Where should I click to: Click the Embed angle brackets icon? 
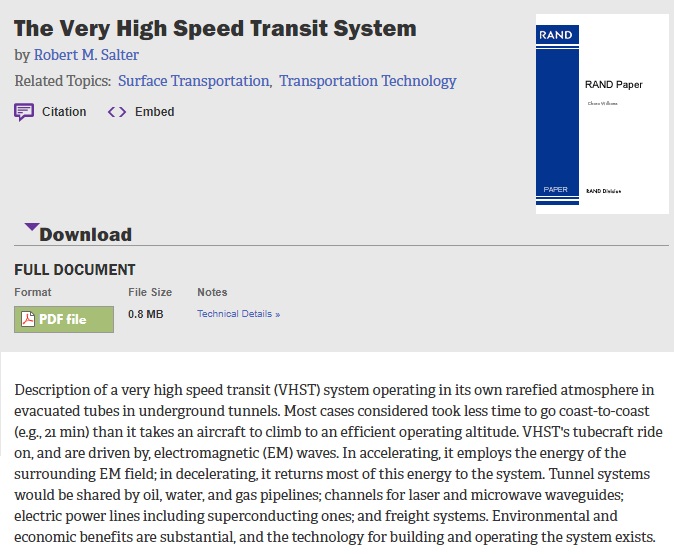117,112
